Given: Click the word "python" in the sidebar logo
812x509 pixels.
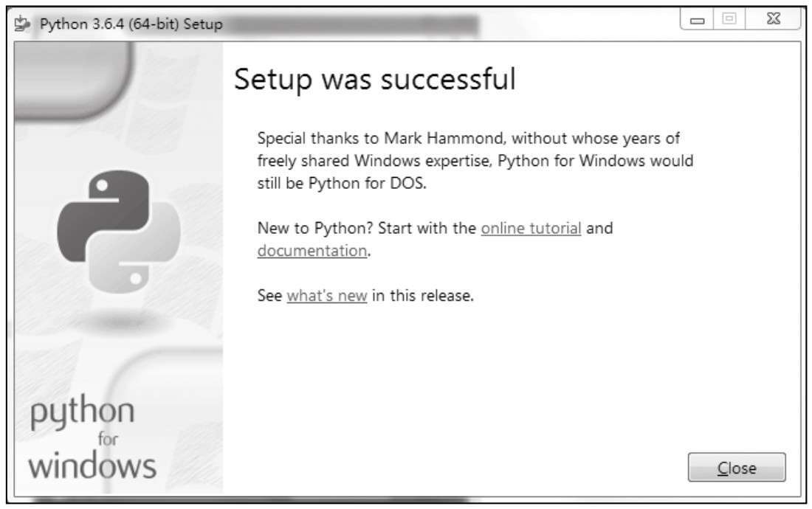Looking at the screenshot, I should (x=83, y=413).
